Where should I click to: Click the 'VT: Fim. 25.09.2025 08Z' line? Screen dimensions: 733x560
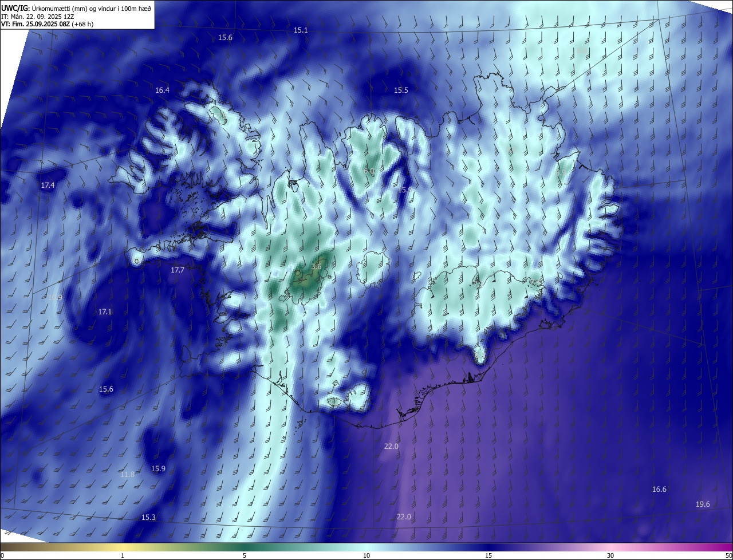pos(36,24)
